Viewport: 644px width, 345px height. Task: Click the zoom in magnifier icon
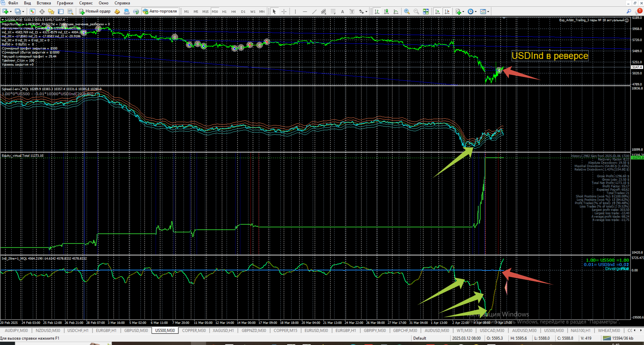[x=407, y=11]
